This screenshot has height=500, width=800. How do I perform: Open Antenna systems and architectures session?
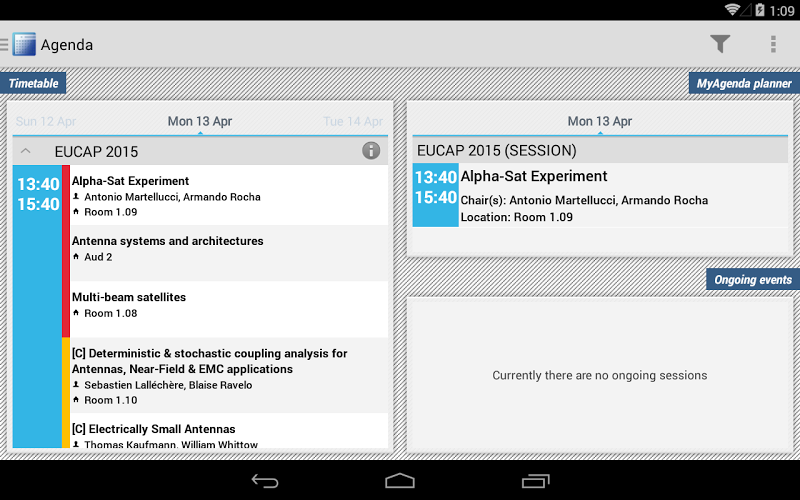coord(229,253)
